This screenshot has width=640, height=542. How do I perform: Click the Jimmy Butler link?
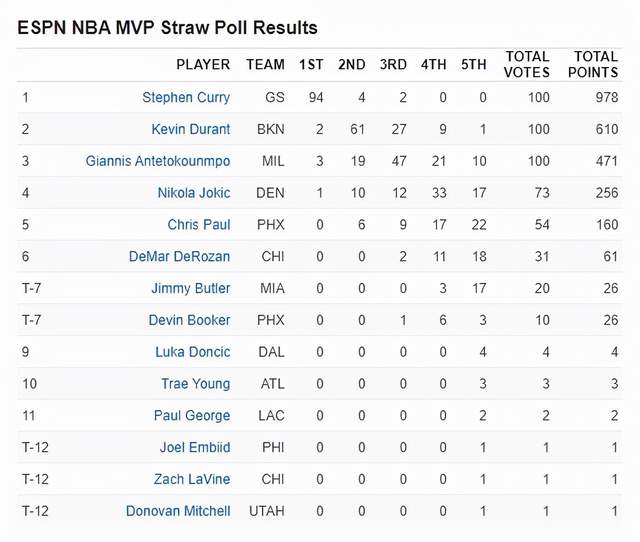pyautogui.click(x=190, y=289)
